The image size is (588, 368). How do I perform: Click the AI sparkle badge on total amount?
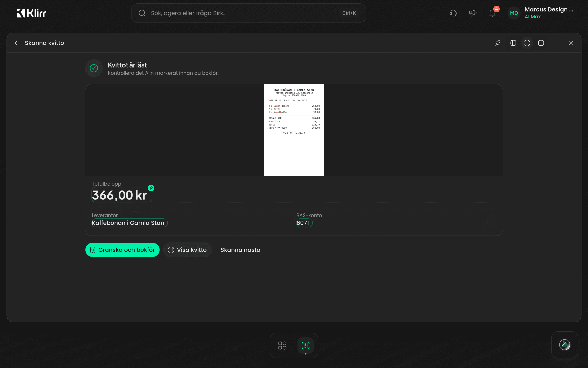tap(151, 188)
